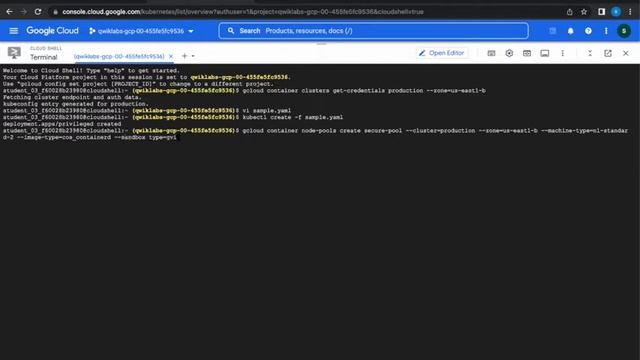Open browser side panel icon
Screen dimensions: 640x360
point(601,12)
